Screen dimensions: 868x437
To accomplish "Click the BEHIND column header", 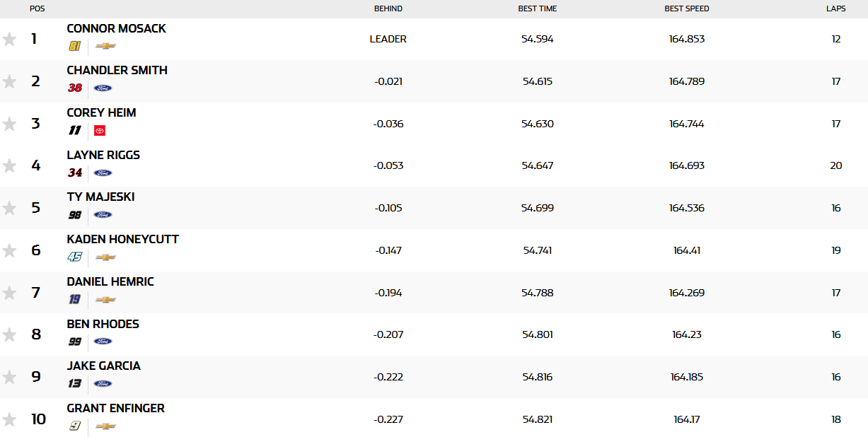I will tap(388, 8).
